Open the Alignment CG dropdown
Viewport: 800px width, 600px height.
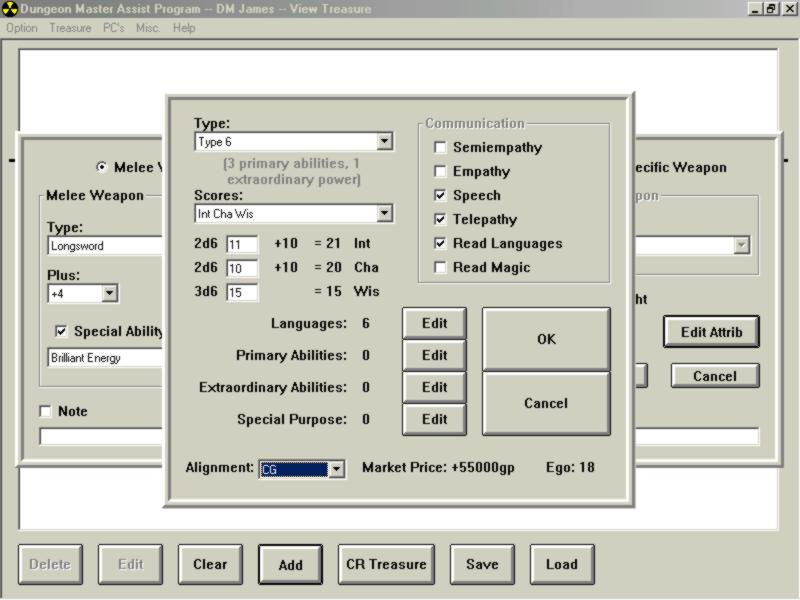(336, 469)
